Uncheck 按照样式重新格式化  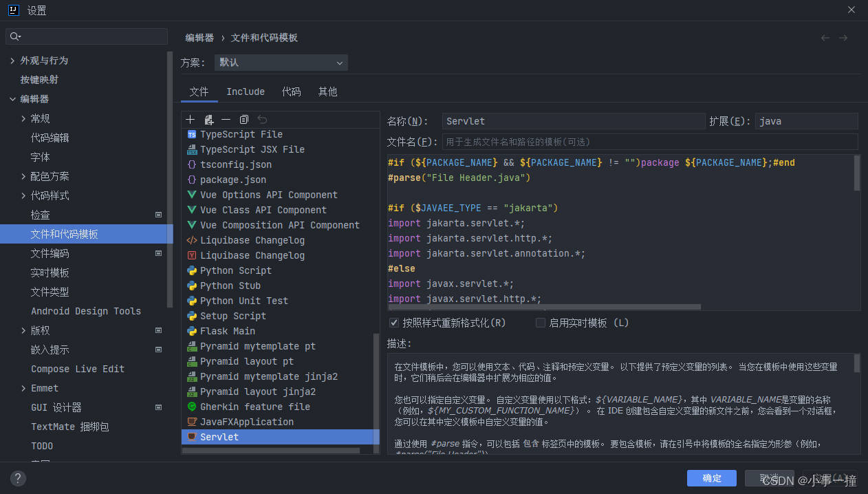tap(394, 322)
